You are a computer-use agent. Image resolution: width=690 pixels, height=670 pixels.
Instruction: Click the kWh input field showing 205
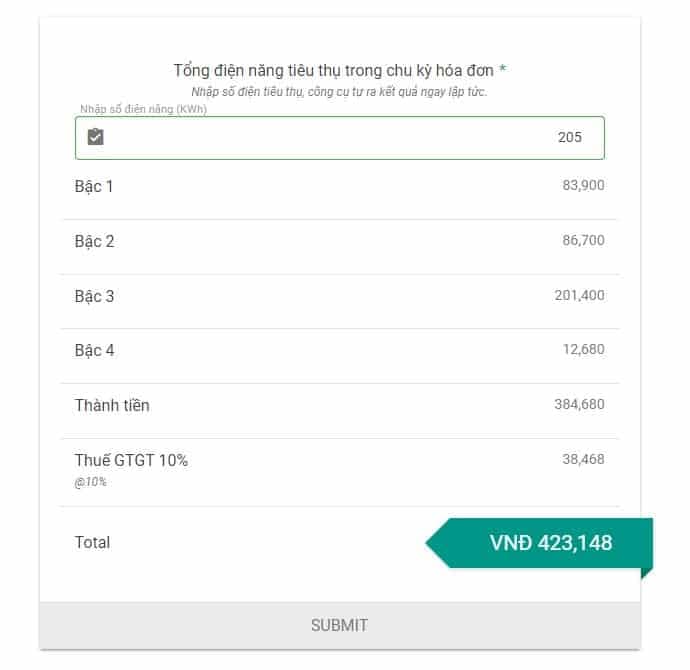340,138
